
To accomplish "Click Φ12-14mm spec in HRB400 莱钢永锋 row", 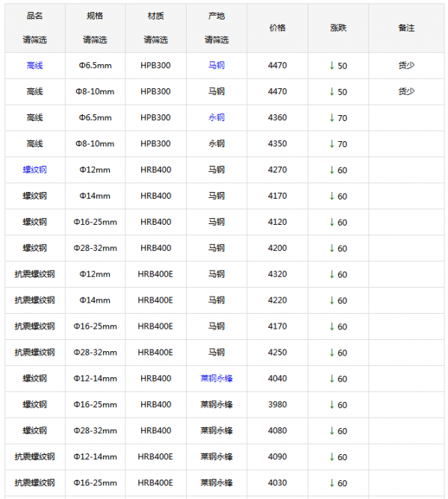I will [x=95, y=379].
